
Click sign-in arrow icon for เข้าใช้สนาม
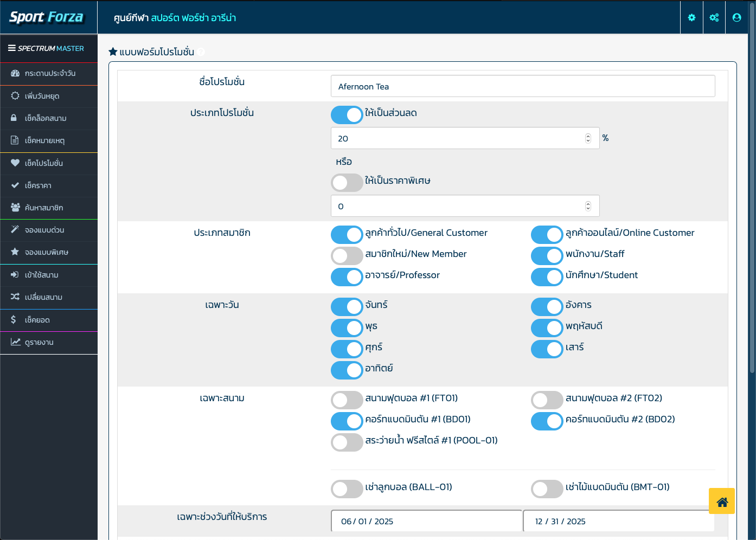coord(15,275)
